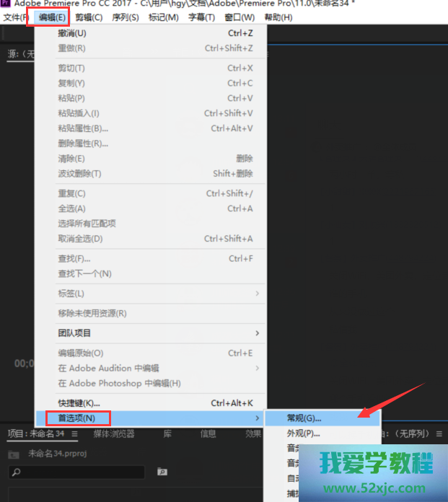448x502 pixels.
Task: Click the project file icon beside 未命名34.prproj
Action: 13,454
